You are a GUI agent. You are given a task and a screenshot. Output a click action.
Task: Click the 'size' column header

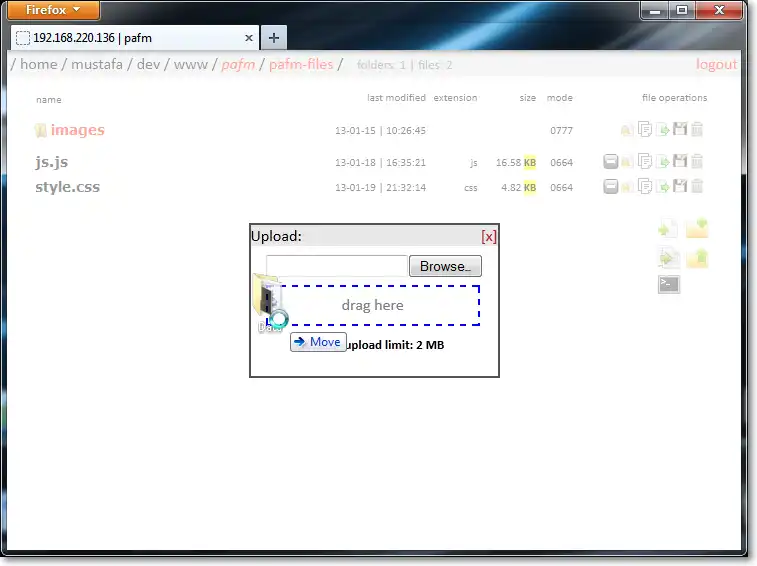click(528, 98)
